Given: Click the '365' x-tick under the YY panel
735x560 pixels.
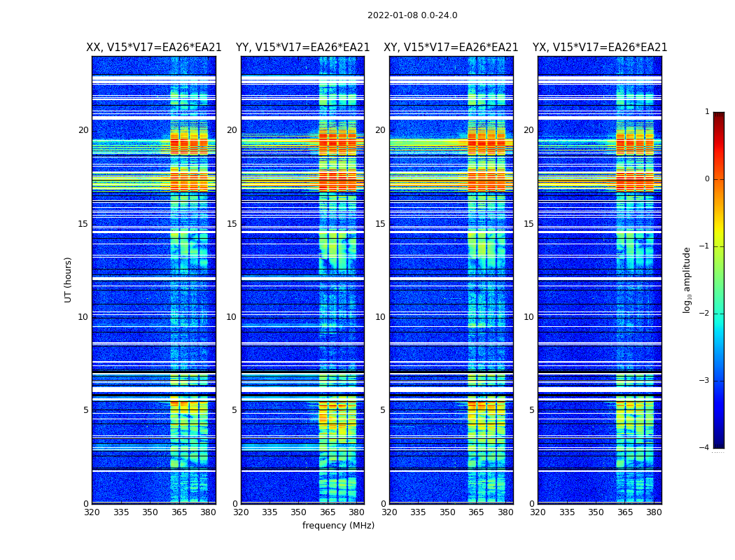Looking at the screenshot, I should [x=328, y=512].
